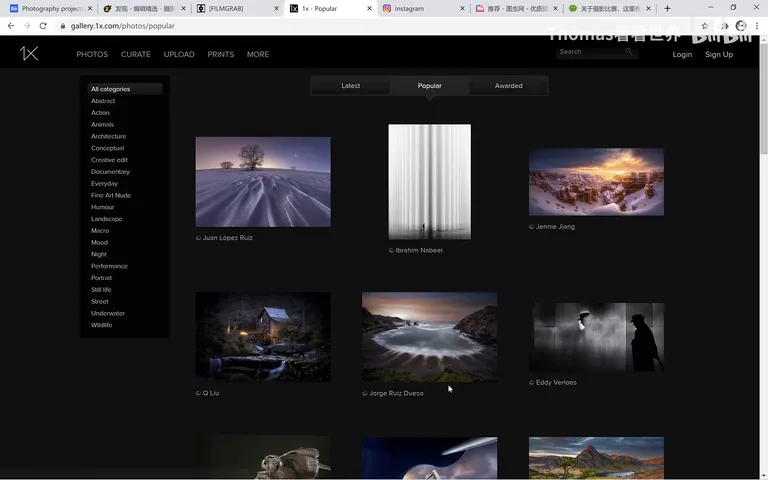Filter by Architecture category

pyautogui.click(x=108, y=136)
